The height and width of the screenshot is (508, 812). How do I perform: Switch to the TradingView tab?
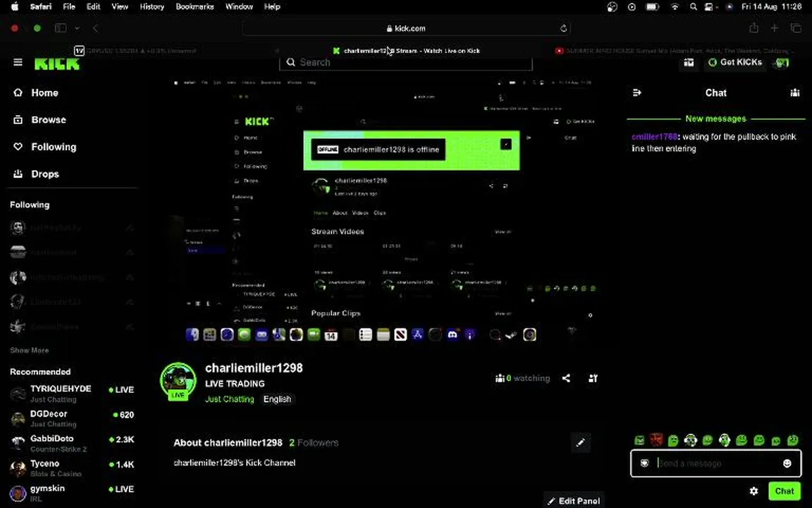[135, 51]
